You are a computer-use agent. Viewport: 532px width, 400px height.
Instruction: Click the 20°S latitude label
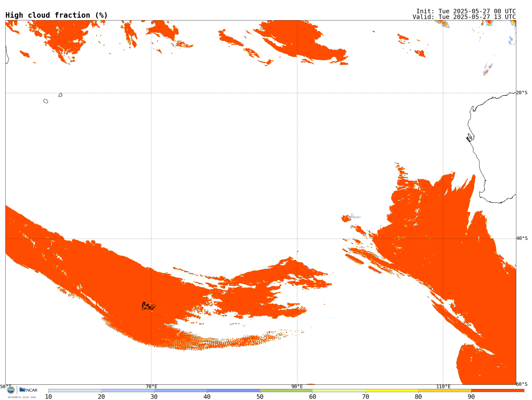pyautogui.click(x=522, y=92)
